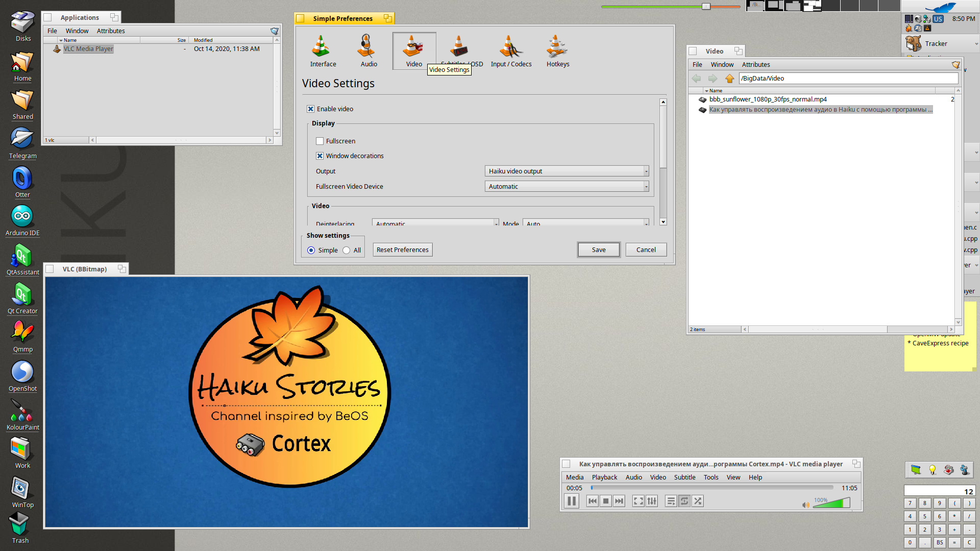The image size is (980, 551).
Task: Click the calculator 7 key
Action: (x=910, y=503)
